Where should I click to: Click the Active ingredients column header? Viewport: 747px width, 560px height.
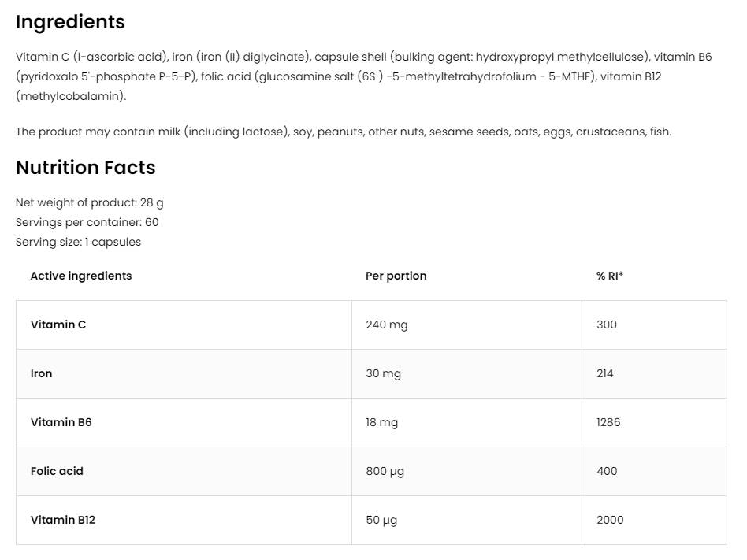(81, 276)
